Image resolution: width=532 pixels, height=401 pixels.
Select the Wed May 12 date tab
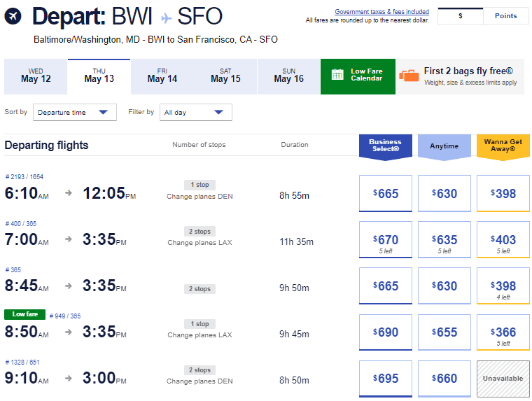click(36, 76)
